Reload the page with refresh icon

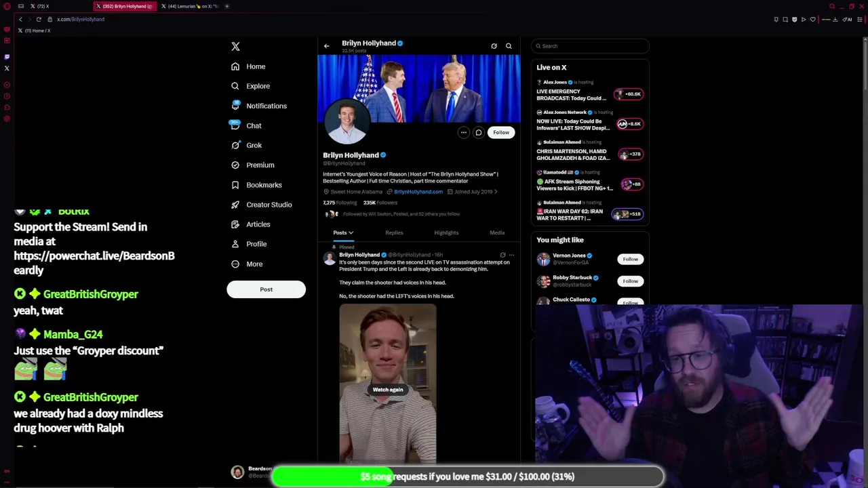click(x=39, y=19)
